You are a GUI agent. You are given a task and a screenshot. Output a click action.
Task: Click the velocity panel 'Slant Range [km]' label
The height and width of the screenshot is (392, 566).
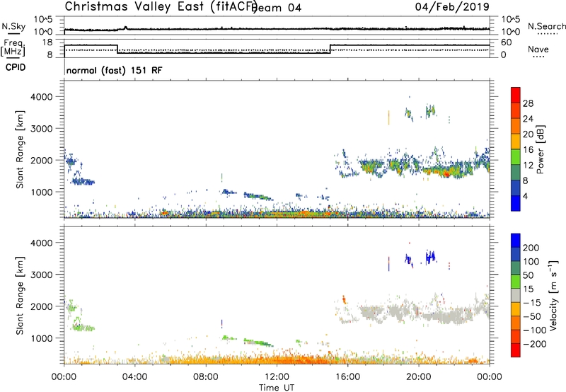click(20, 296)
